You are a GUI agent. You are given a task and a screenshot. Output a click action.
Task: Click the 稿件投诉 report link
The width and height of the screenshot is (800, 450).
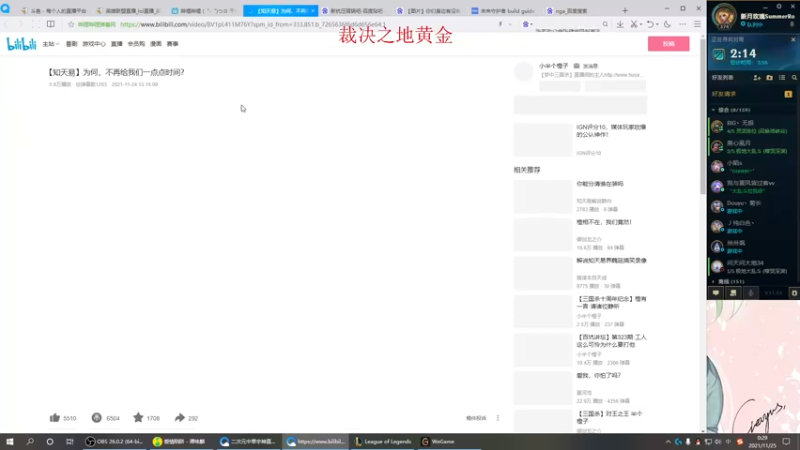tap(476, 418)
